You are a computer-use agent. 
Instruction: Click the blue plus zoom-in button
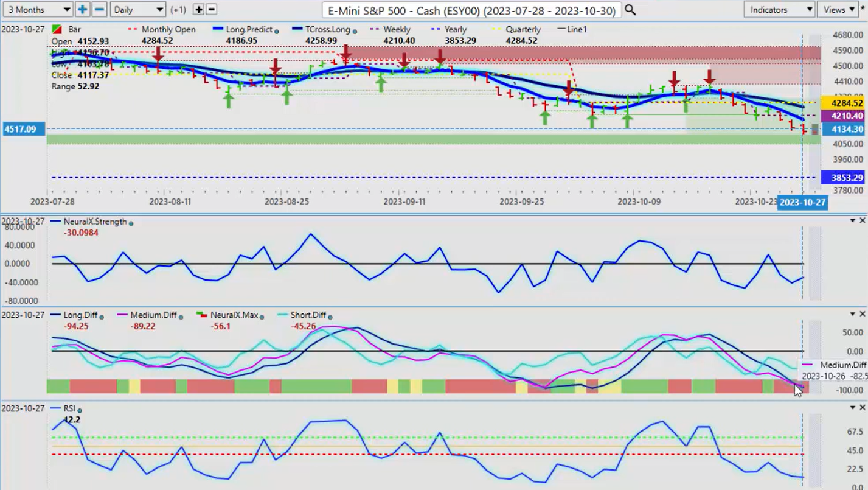(82, 10)
